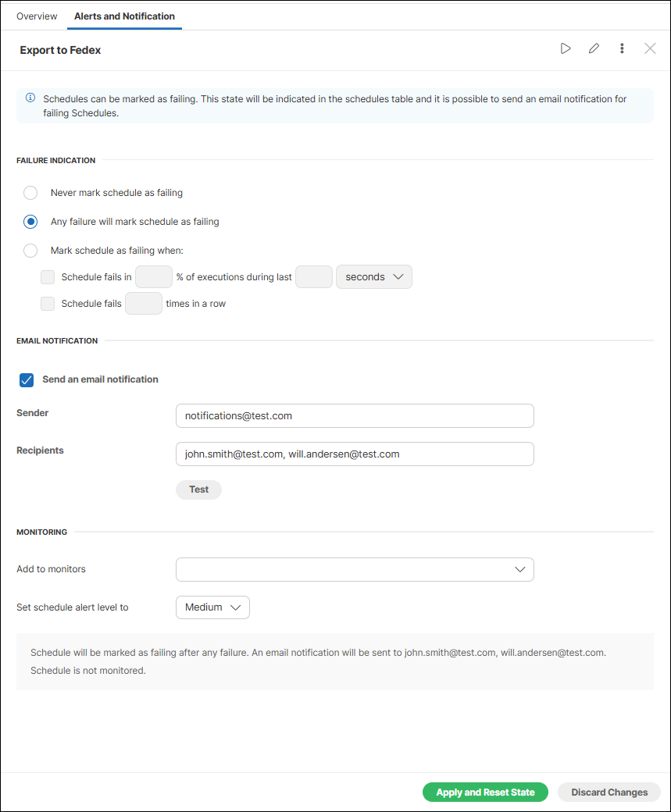Viewport: 671px width, 812px height.
Task: Click Discard Changes
Action: (609, 792)
